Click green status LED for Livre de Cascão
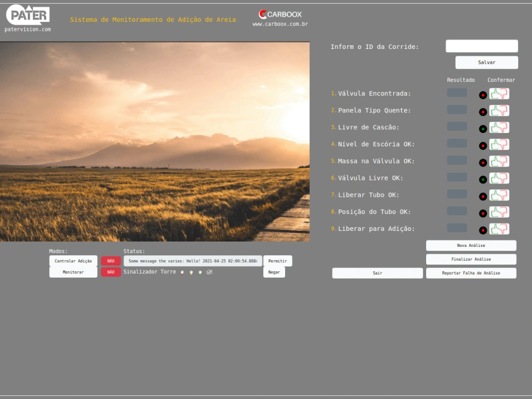This screenshot has width=532, height=399. pyautogui.click(x=483, y=129)
